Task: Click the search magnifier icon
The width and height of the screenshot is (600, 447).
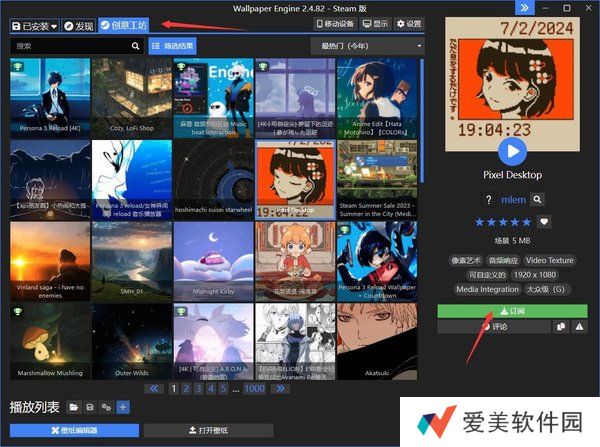Action: (135, 46)
